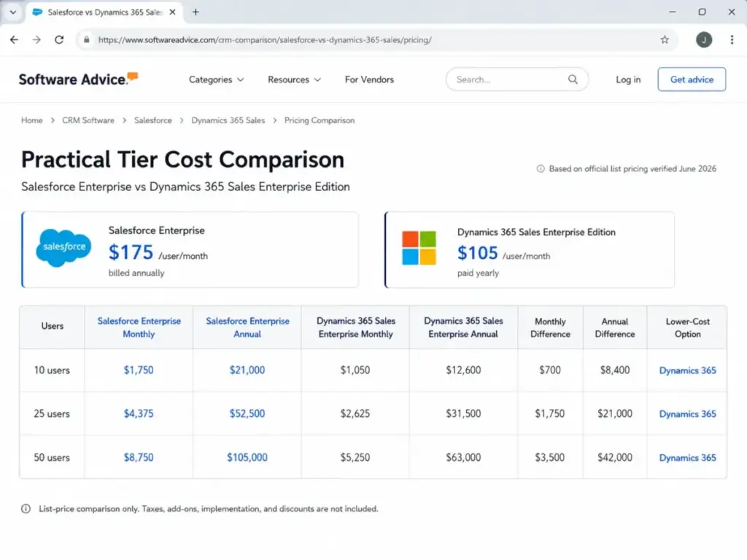747x560 pixels.
Task: Minimize the browser window
Action: tap(672, 12)
